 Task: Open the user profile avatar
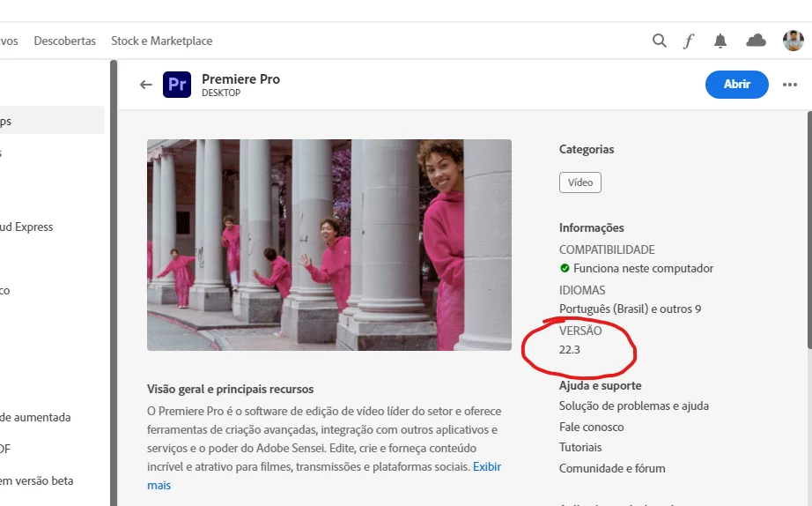793,41
